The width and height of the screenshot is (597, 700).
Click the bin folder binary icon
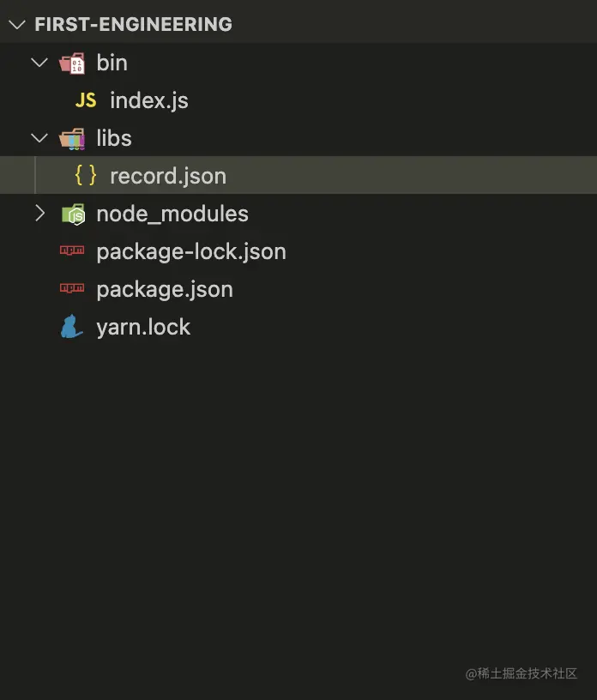[72, 63]
